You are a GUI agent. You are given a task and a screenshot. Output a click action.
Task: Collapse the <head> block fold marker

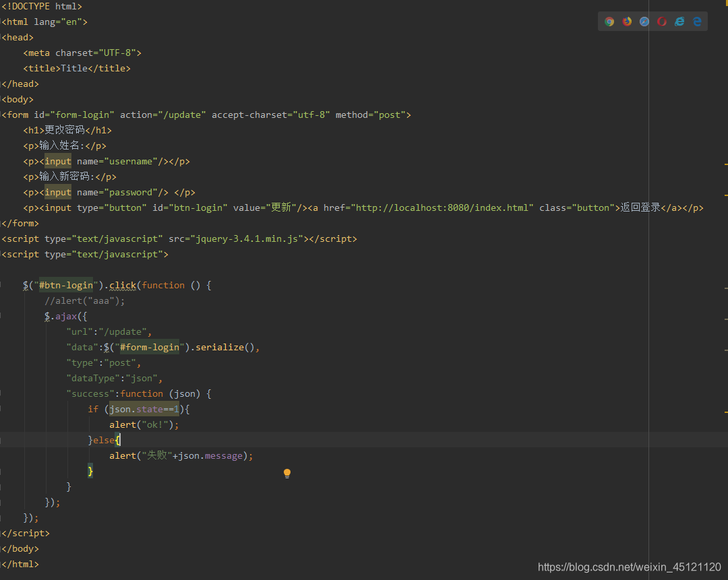pyautogui.click(x=1, y=38)
